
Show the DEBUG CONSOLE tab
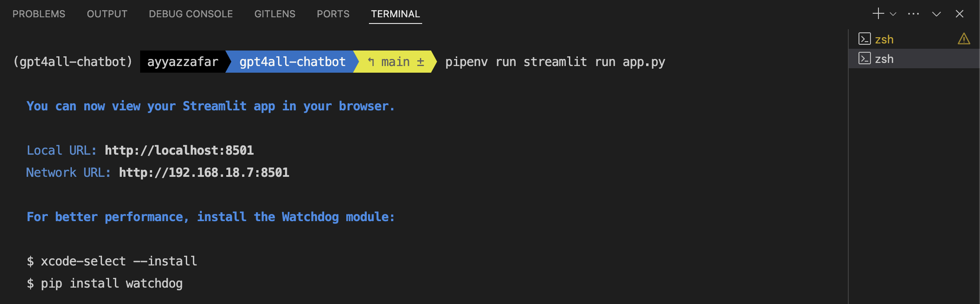[x=191, y=14]
